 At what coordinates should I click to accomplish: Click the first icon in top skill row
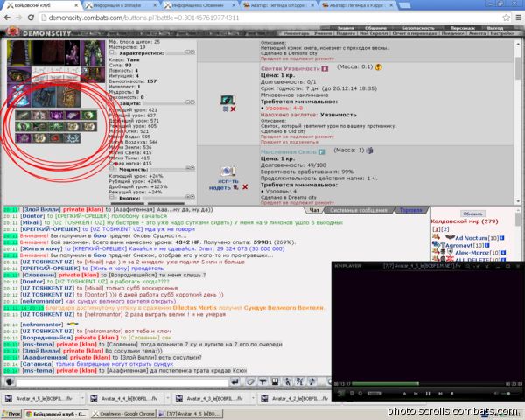click(x=23, y=115)
